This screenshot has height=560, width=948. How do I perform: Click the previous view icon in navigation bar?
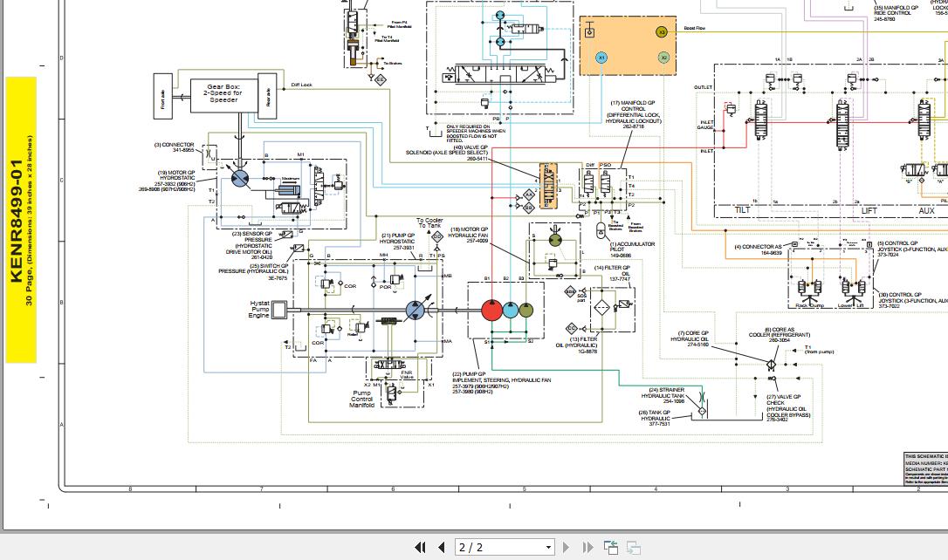[611, 547]
